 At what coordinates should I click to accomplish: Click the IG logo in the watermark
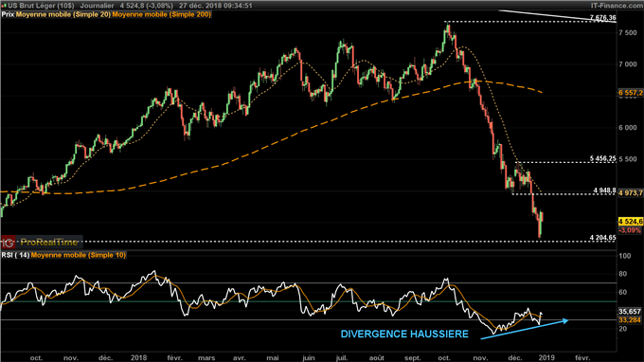click(x=9, y=242)
